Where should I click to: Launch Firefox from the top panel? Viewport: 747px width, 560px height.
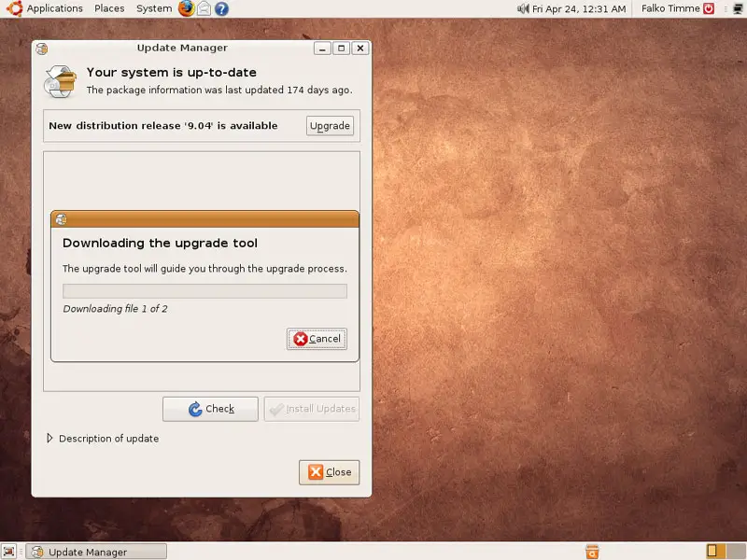pyautogui.click(x=186, y=8)
